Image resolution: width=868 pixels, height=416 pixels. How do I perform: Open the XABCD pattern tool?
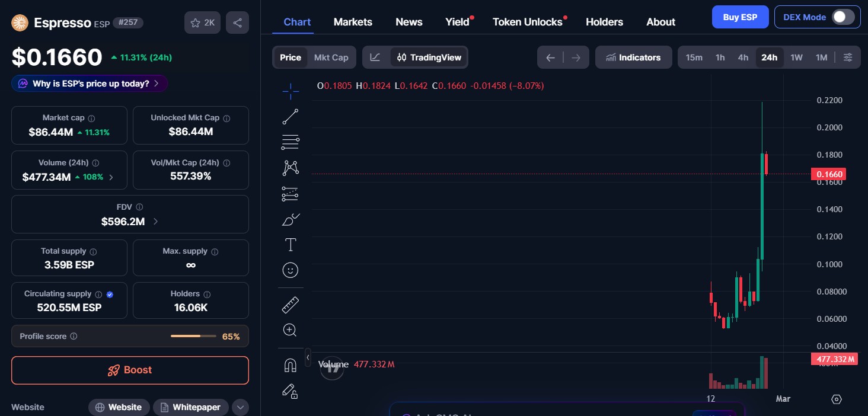(x=290, y=168)
